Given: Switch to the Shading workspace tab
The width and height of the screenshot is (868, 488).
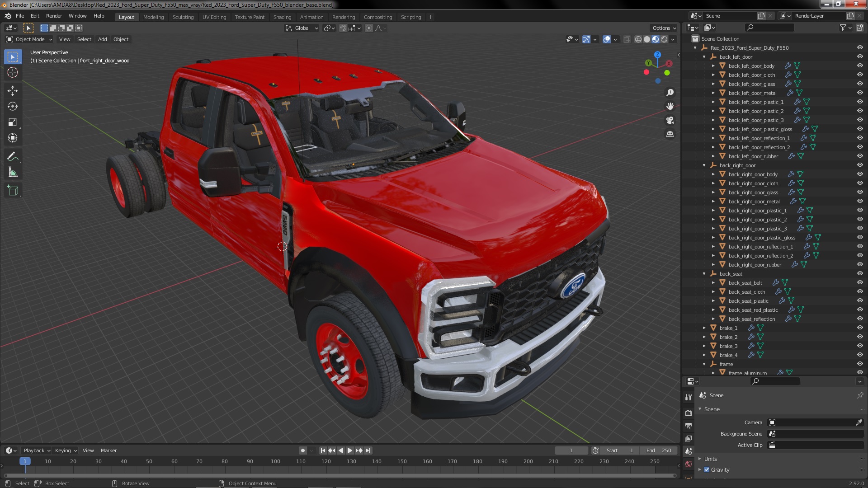Looking at the screenshot, I should tap(282, 17).
